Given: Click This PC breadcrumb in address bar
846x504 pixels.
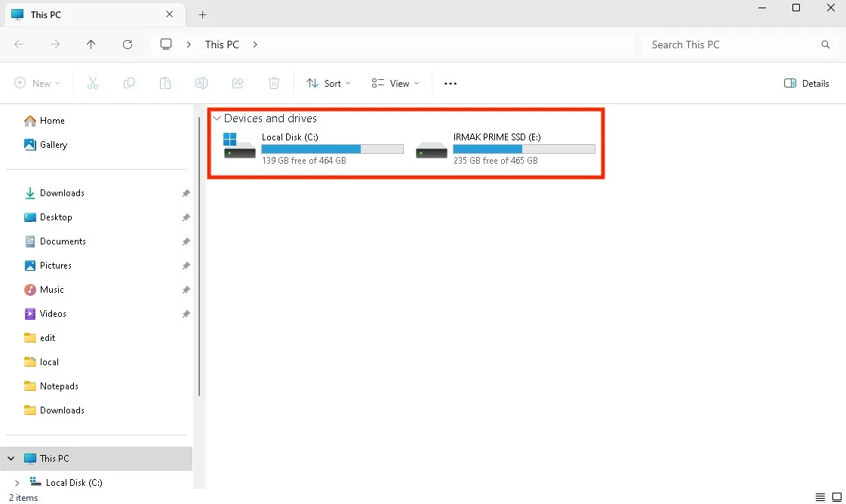Looking at the screenshot, I should click(222, 45).
